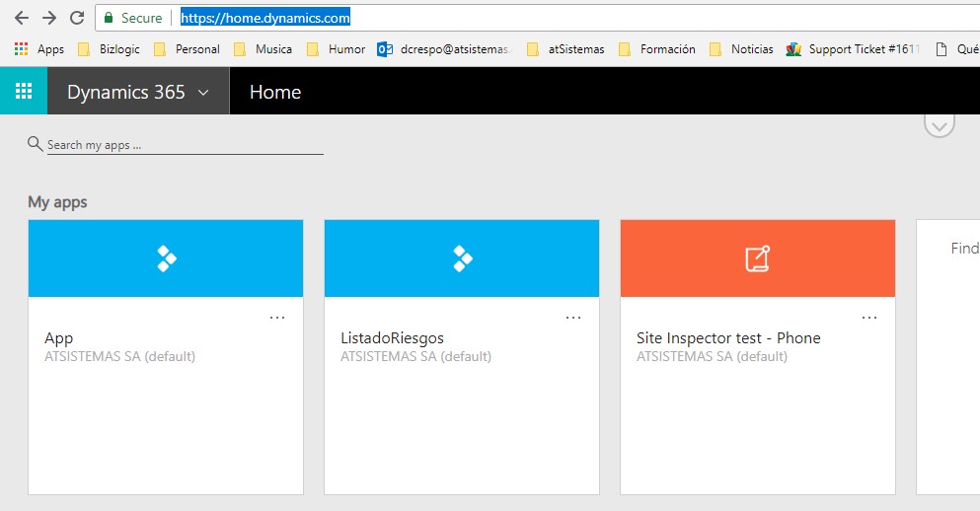Click the last document-icon bookmark in the bar
The width and height of the screenshot is (980, 511).
(956, 48)
